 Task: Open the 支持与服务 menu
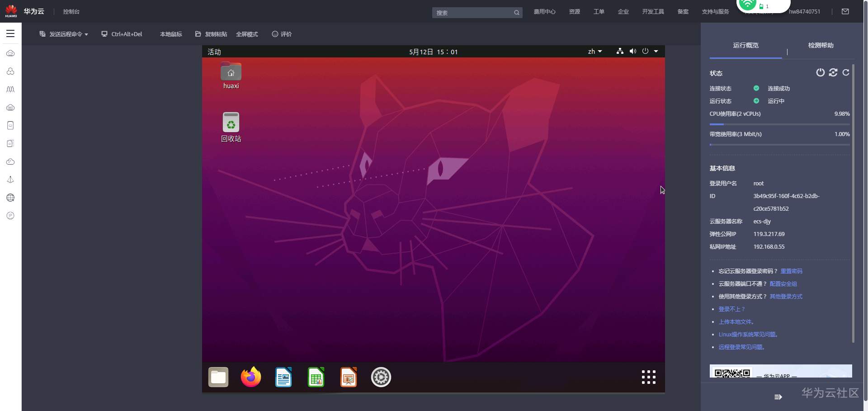[x=715, y=12]
